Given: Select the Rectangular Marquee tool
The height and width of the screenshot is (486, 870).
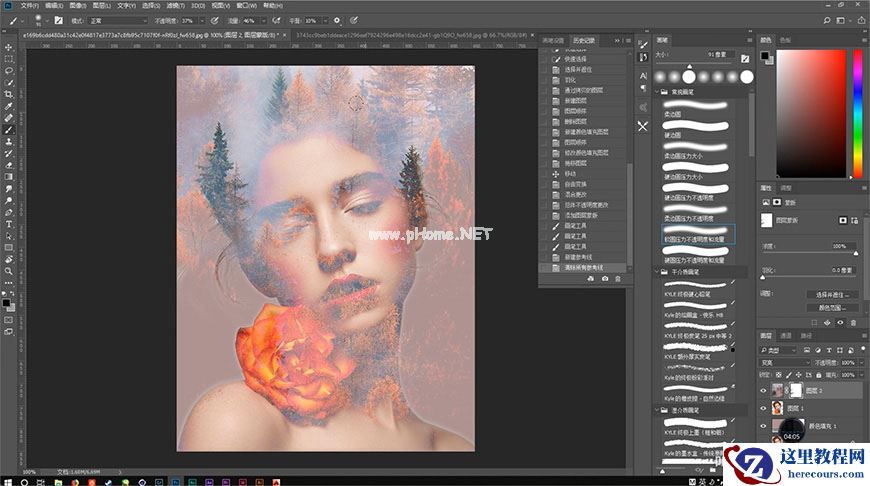Looking at the screenshot, I should pos(8,59).
